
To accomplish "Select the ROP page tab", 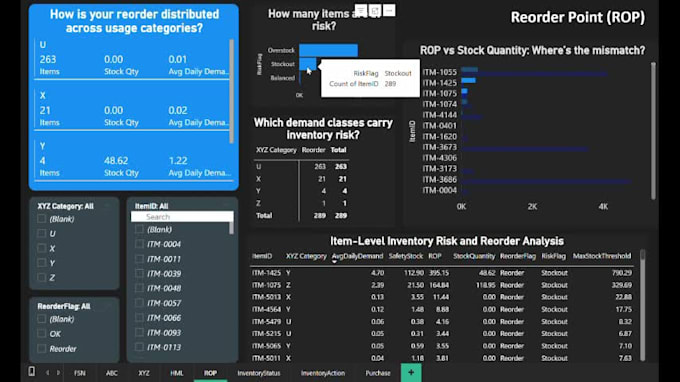I will click(210, 373).
